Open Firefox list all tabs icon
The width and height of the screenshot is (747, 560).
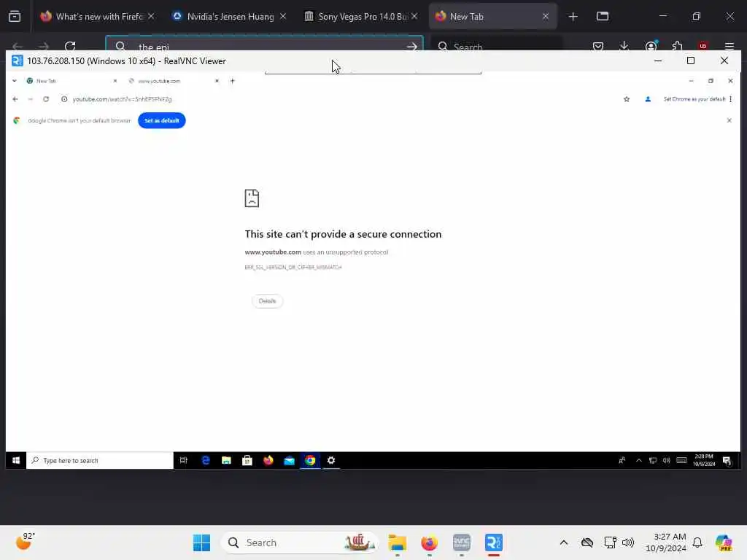pos(15,17)
